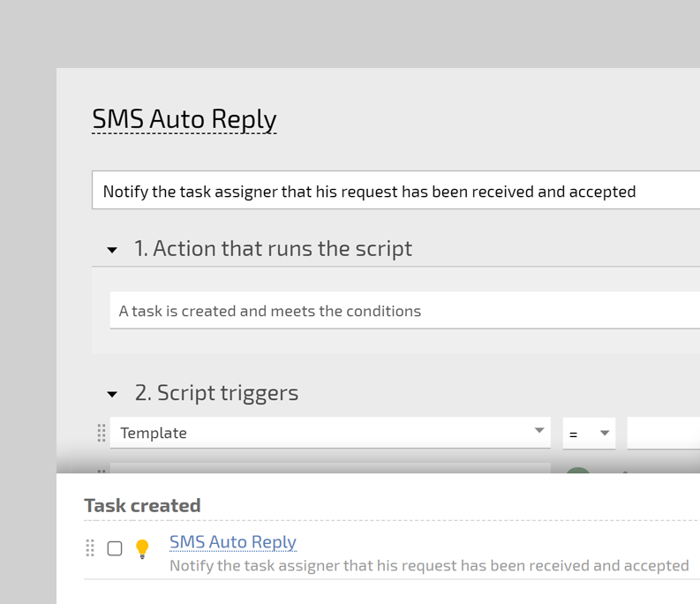Grab the drag handle of the Template trigger row
The height and width of the screenshot is (604, 700).
pos(102,433)
